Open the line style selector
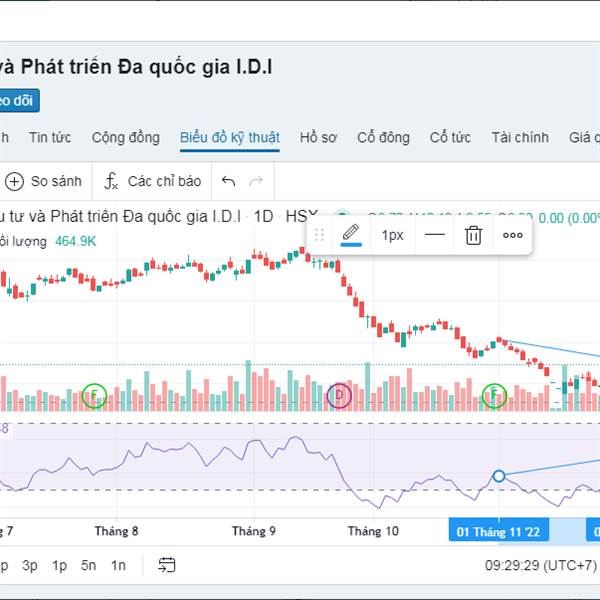This screenshot has height=600, width=600. [435, 235]
